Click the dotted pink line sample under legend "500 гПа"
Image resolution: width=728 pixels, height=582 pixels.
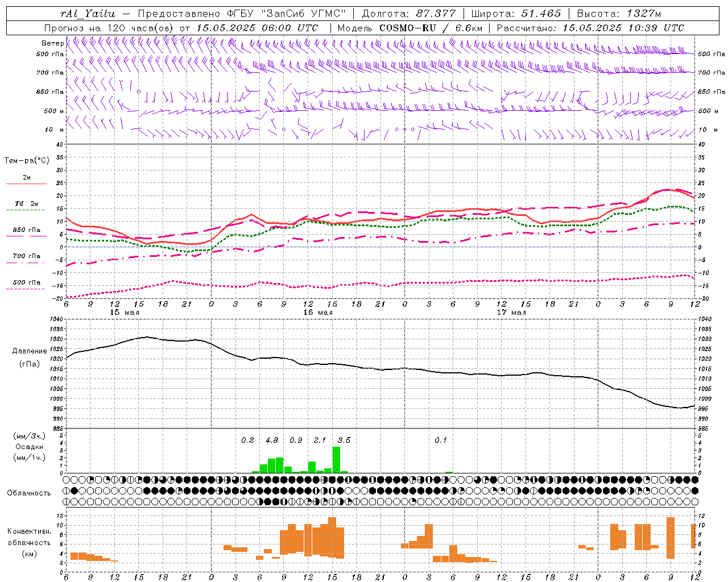(x=26, y=289)
